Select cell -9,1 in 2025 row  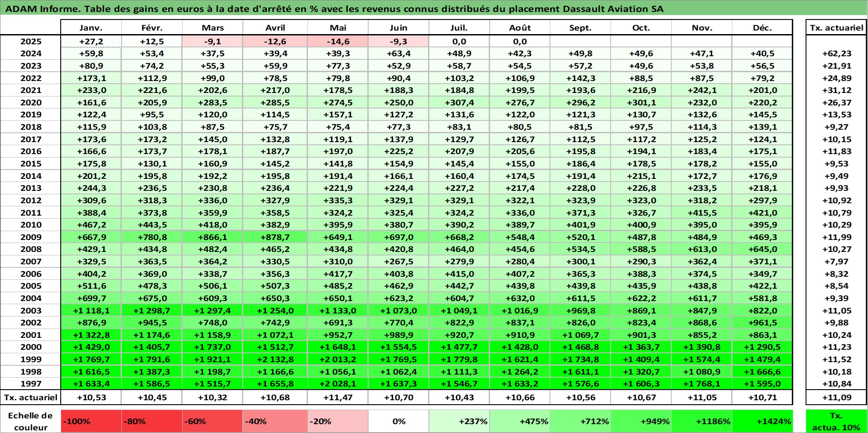(213, 41)
